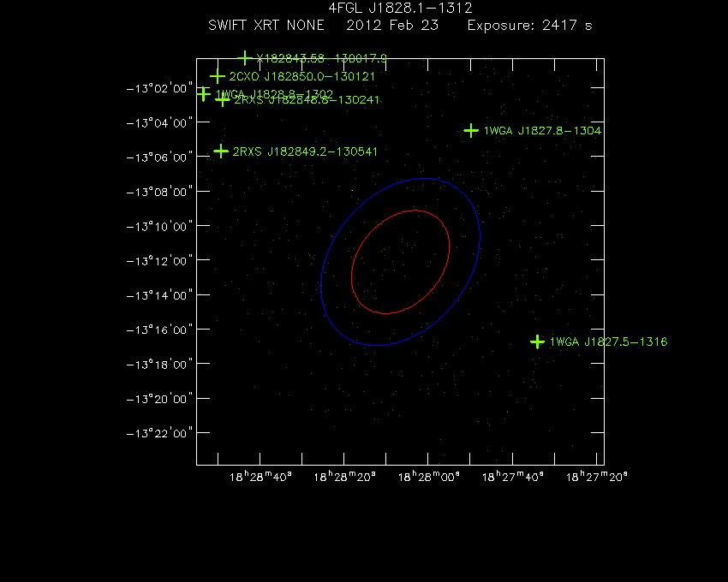Click the -13°12'00" declination axis label

159,261
